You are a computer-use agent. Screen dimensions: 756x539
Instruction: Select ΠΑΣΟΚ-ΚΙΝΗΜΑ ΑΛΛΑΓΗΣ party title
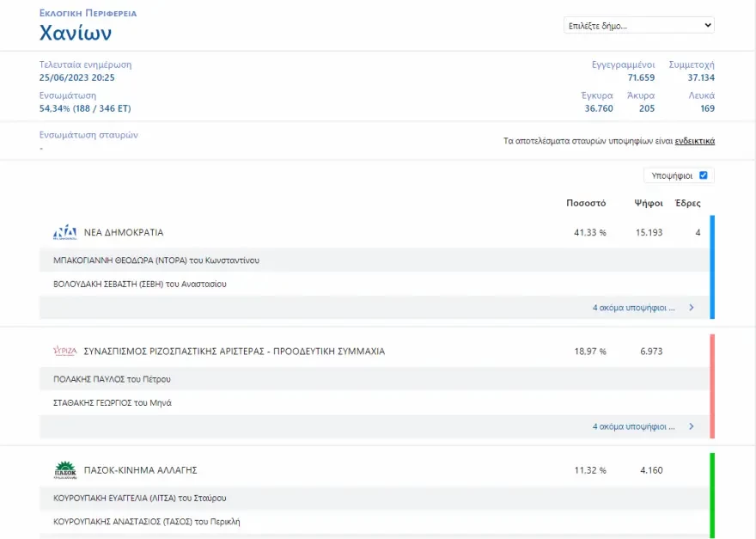pyautogui.click(x=141, y=470)
